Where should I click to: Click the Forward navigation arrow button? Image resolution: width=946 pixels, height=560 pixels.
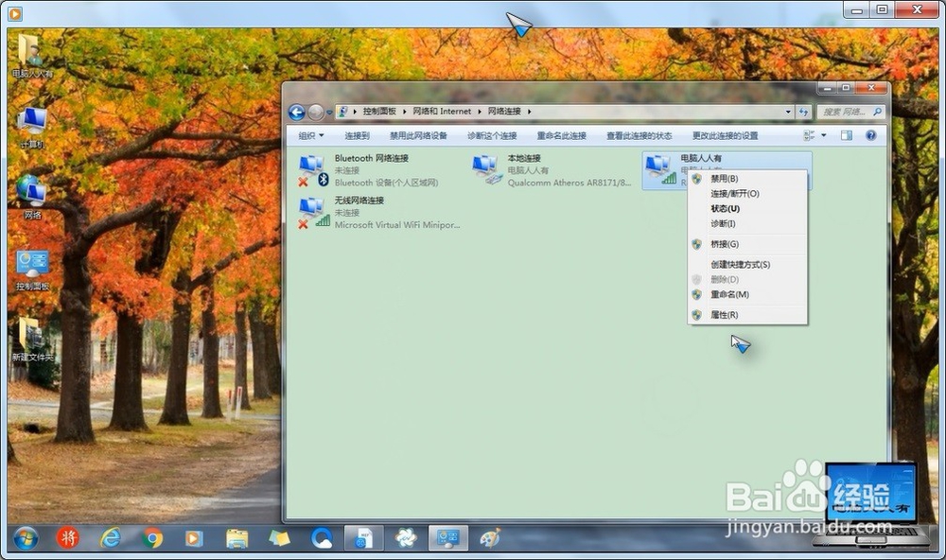coord(315,113)
